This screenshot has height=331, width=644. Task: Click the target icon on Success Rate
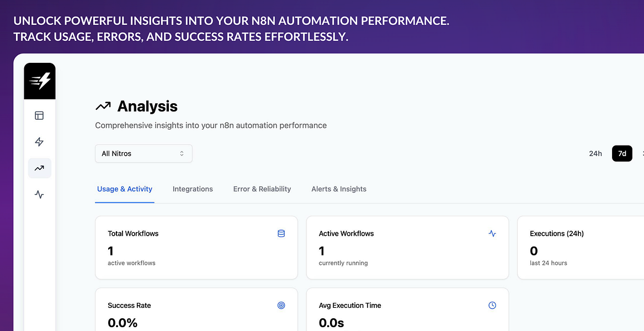281,305
